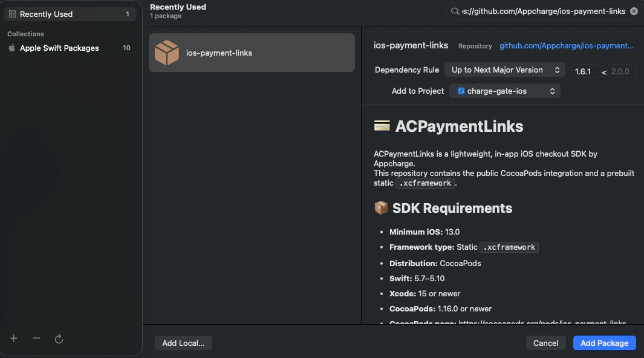Click the Recently Used heading above the package list
This screenshot has width=644, height=358.
(178, 7)
